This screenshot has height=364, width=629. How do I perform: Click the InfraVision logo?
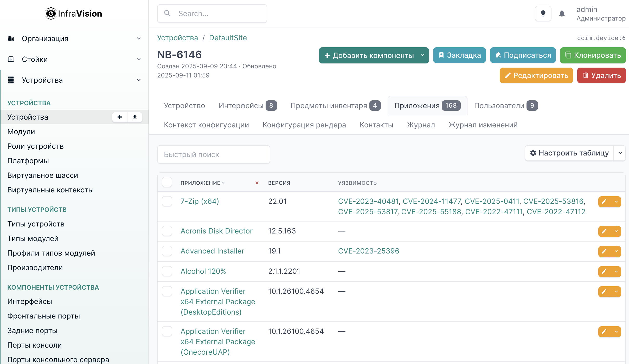coord(74,14)
